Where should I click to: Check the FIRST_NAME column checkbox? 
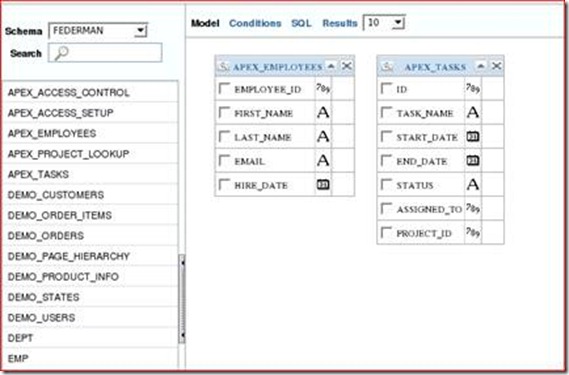tap(225, 112)
